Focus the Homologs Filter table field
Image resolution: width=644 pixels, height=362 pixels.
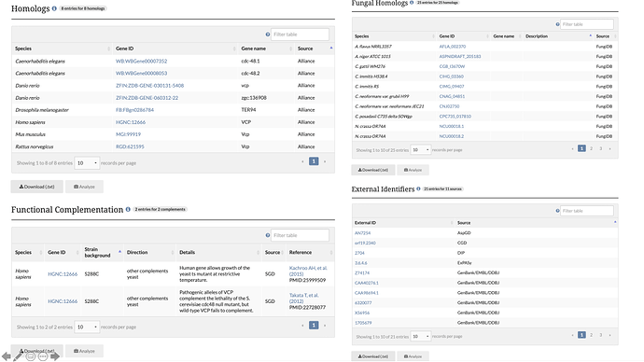pyautogui.click(x=300, y=35)
